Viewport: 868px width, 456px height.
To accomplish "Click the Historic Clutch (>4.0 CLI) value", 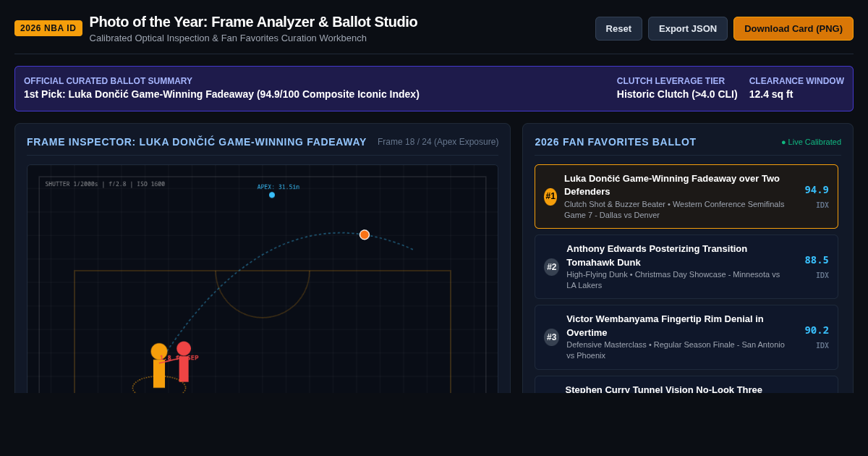I will [677, 94].
